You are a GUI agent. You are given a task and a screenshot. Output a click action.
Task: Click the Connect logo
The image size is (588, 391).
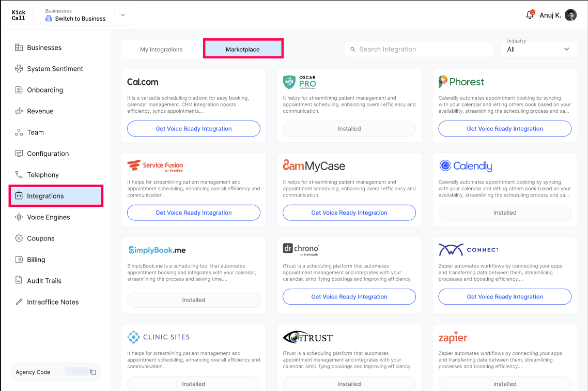coord(469,249)
